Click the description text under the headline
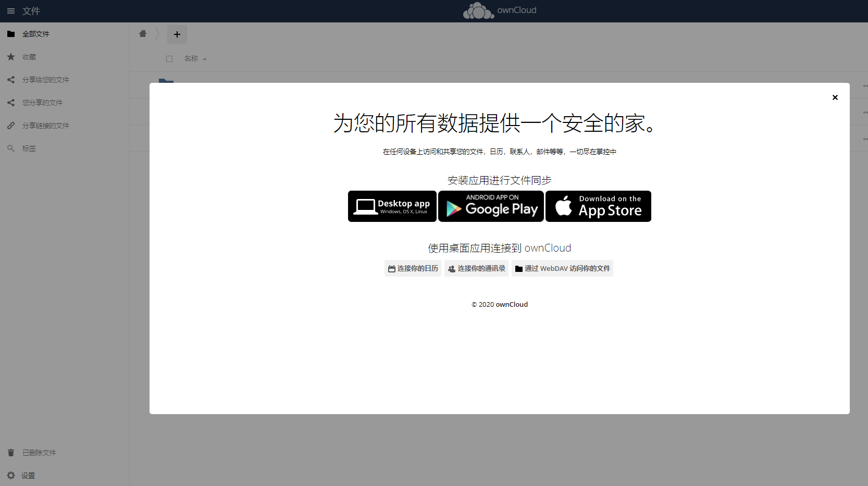The height and width of the screenshot is (486, 868). [500, 152]
